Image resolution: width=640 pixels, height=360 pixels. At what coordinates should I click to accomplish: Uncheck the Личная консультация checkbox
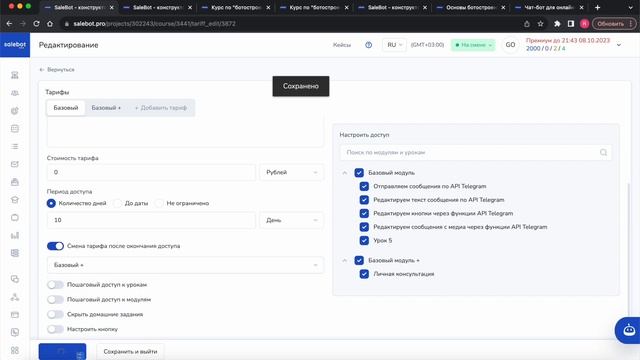click(x=364, y=274)
